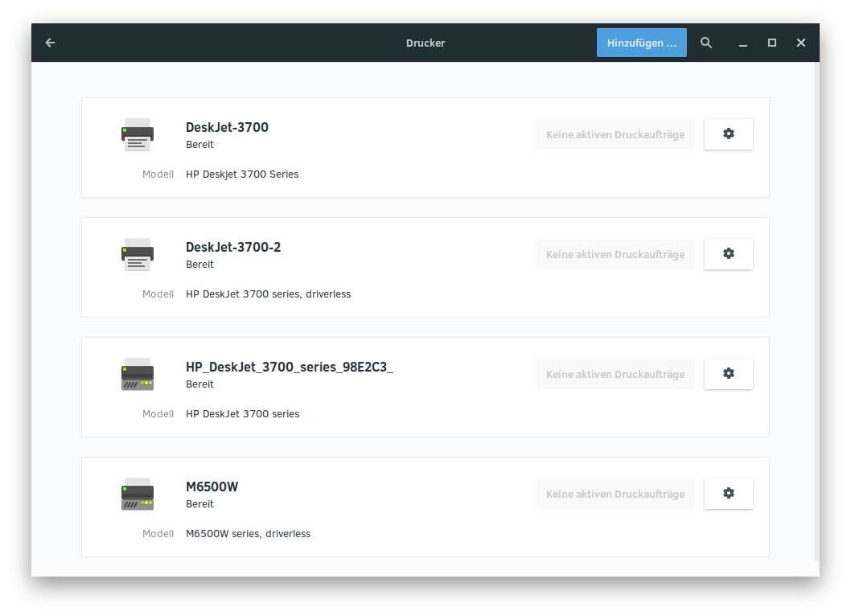Select the M6500W printer name
Viewport: 851px width, 616px height.
point(212,487)
